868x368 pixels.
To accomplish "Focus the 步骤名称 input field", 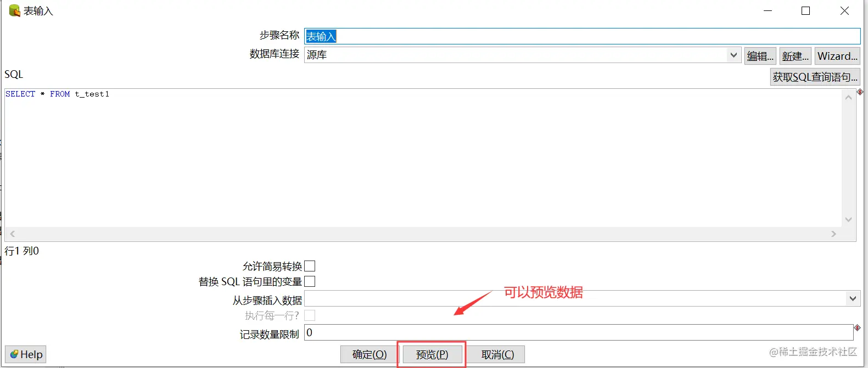I will [583, 36].
